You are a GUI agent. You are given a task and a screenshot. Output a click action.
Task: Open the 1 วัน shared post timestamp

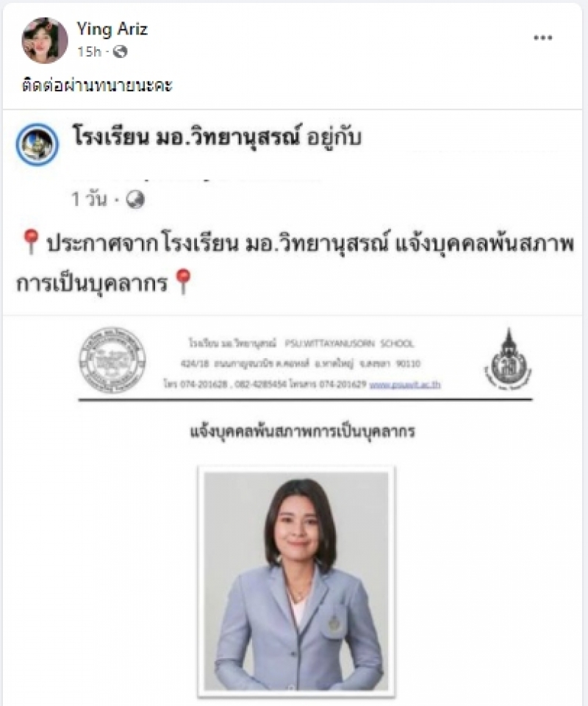click(90, 199)
